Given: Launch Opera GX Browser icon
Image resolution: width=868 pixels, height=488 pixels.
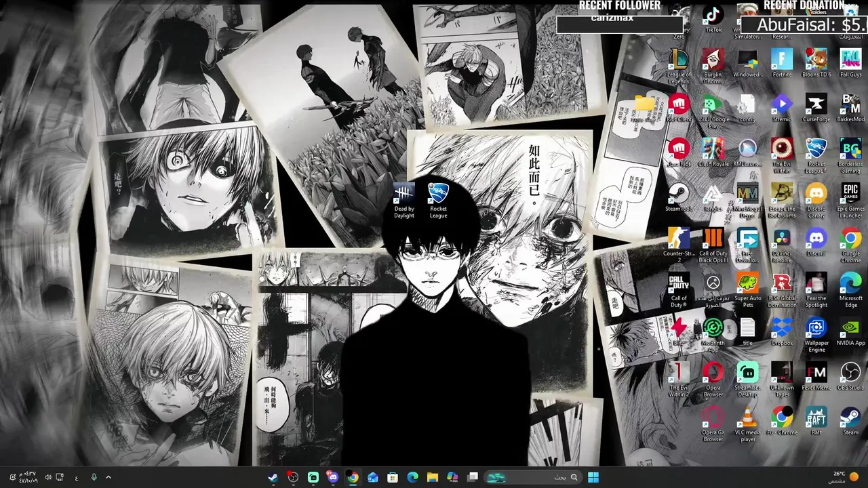Looking at the screenshot, I should [713, 424].
